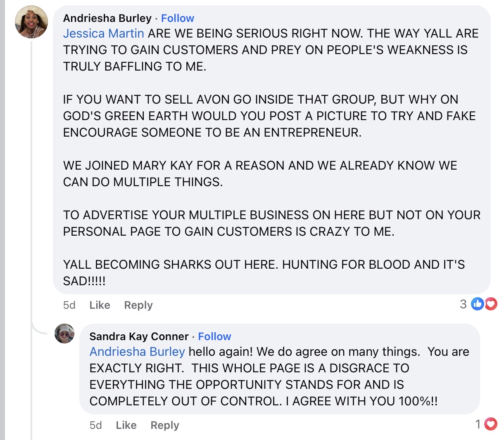This screenshot has height=440, width=504.
Task: Click Sandra Kay Conner's profile picture
Action: (64, 334)
